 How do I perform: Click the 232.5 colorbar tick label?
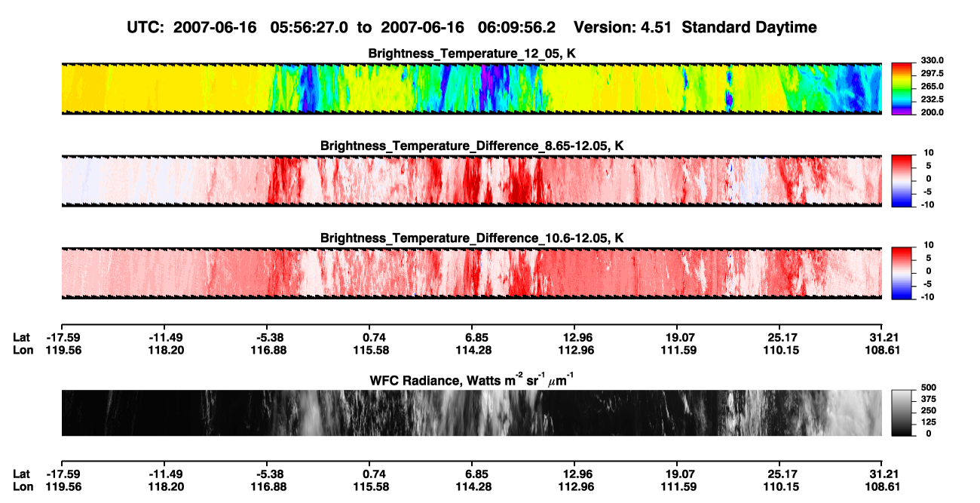(x=933, y=100)
